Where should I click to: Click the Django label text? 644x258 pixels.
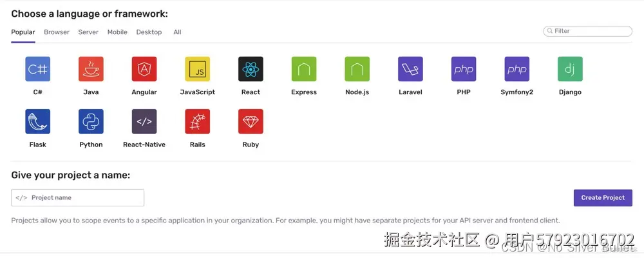pyautogui.click(x=570, y=92)
